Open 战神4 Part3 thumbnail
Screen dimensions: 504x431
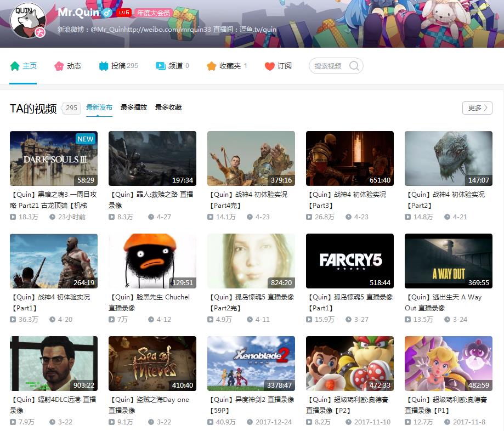pyautogui.click(x=350, y=158)
